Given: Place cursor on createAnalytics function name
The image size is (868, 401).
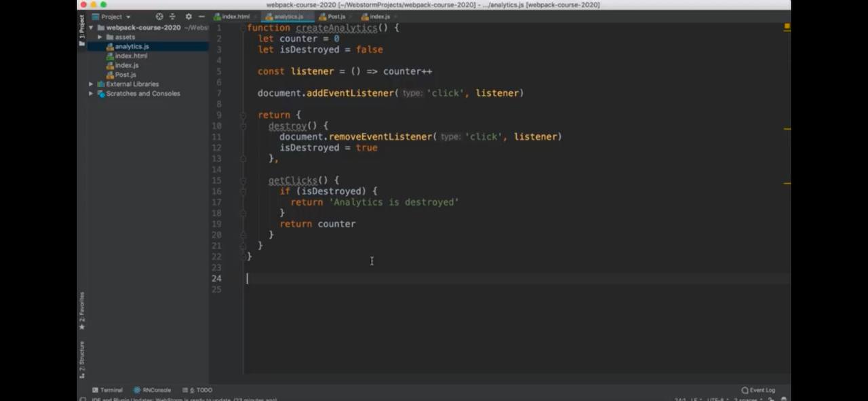Looking at the screenshot, I should (x=336, y=28).
